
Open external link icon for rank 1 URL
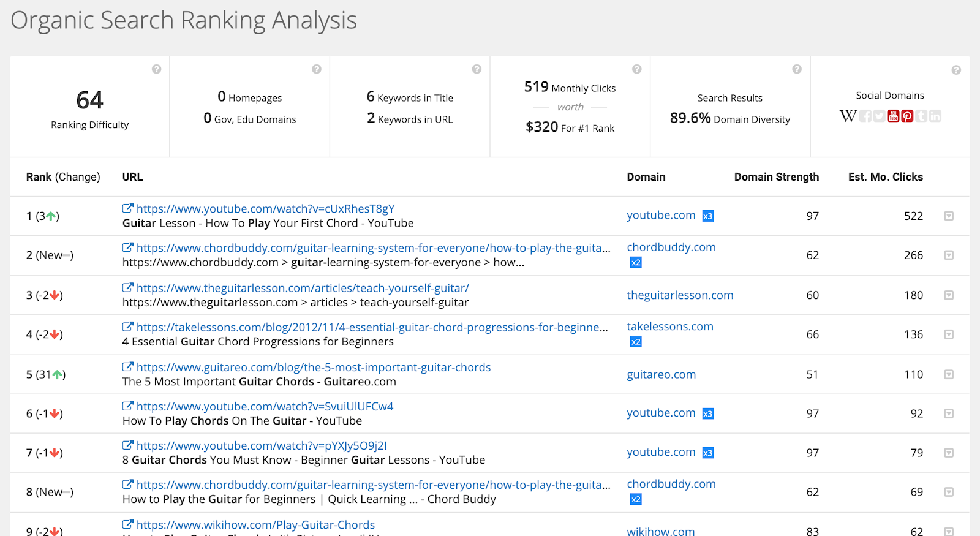click(127, 208)
